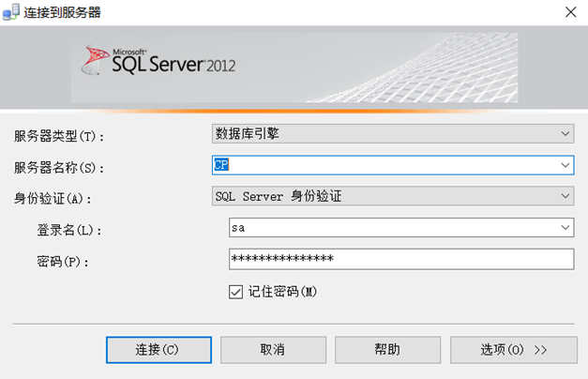
Task: Close the 连接到服务器 dialog
Action: [569, 12]
